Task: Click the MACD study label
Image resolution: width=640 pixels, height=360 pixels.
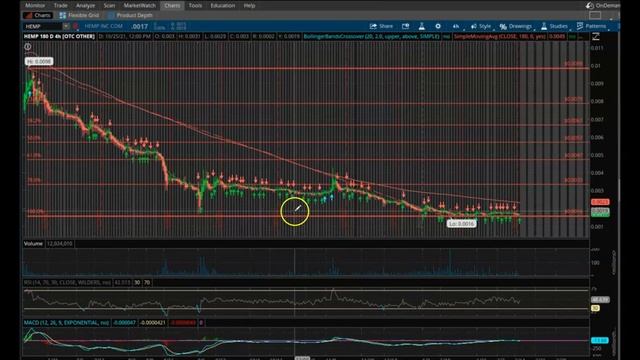Action: click(67, 322)
